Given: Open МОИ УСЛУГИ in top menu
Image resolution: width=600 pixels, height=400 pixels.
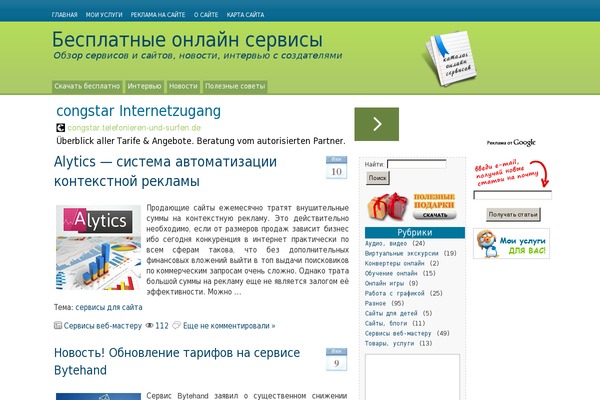Looking at the screenshot, I should [104, 15].
